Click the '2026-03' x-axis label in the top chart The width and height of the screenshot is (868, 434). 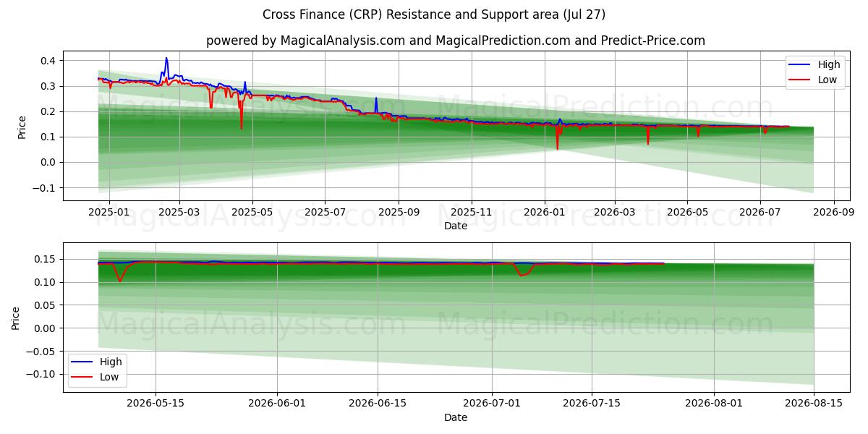tap(614, 213)
